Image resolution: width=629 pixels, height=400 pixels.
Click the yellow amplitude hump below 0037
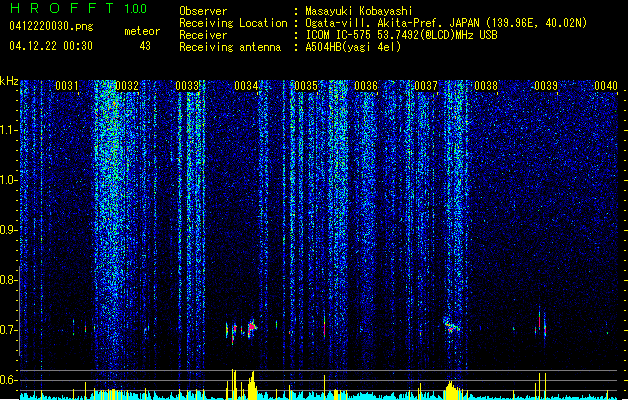(451, 390)
